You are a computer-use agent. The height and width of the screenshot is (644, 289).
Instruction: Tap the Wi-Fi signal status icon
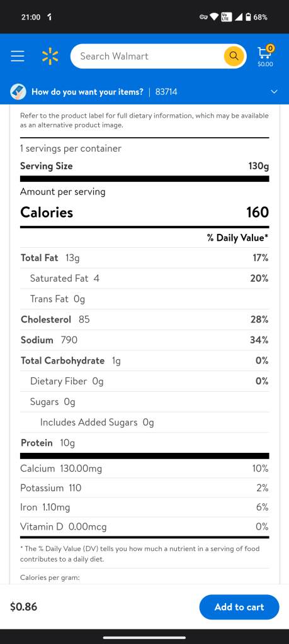pyautogui.click(x=214, y=17)
